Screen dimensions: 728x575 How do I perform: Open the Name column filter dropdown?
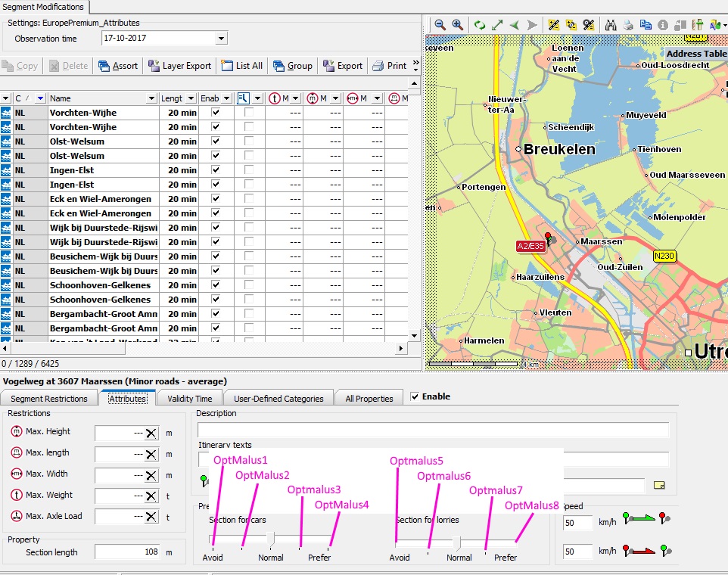point(152,98)
